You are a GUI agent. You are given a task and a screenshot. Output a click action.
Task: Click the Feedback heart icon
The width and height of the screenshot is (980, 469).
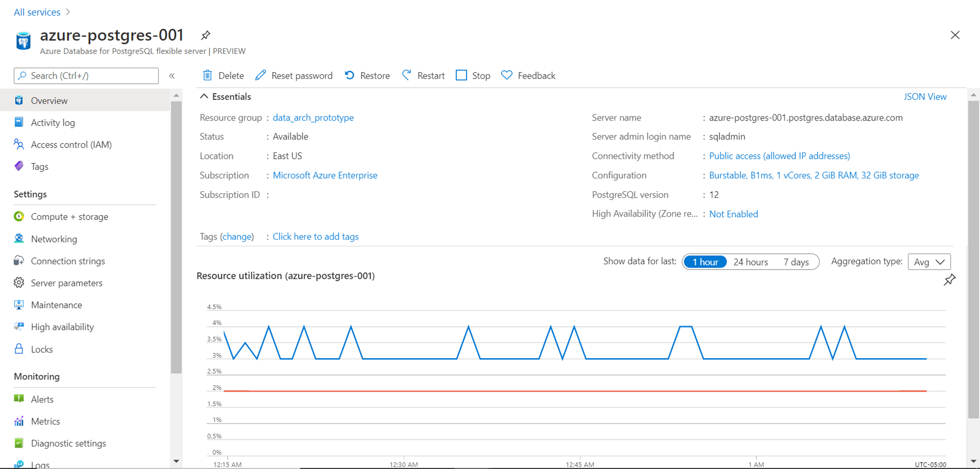point(506,75)
